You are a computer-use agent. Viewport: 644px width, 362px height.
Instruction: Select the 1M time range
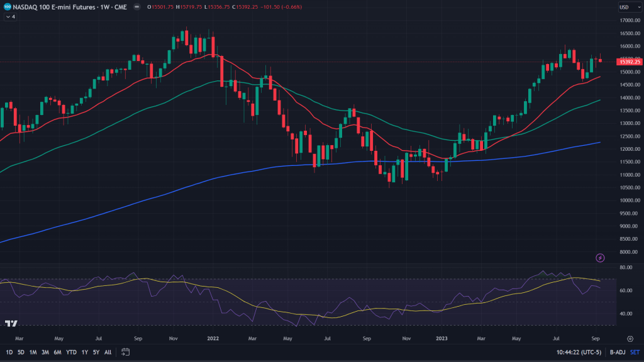pos(33,352)
